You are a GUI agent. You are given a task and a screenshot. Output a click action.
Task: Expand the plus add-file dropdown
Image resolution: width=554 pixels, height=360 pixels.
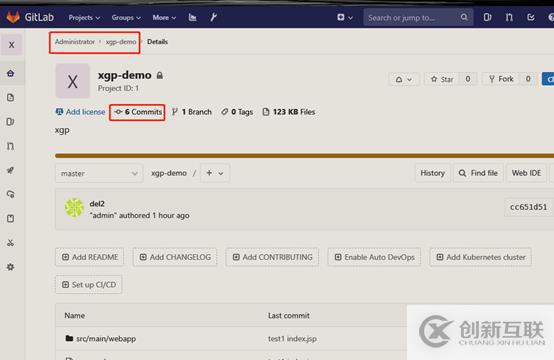coord(215,173)
